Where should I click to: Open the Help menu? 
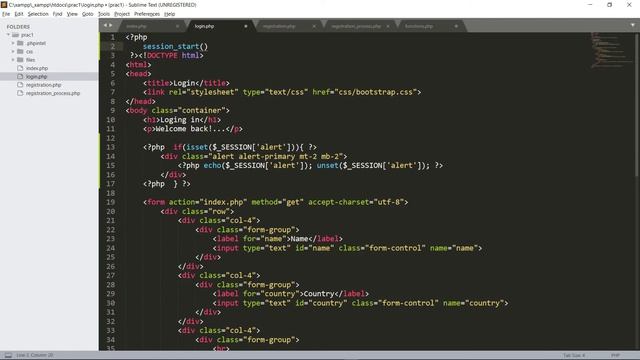(169, 14)
